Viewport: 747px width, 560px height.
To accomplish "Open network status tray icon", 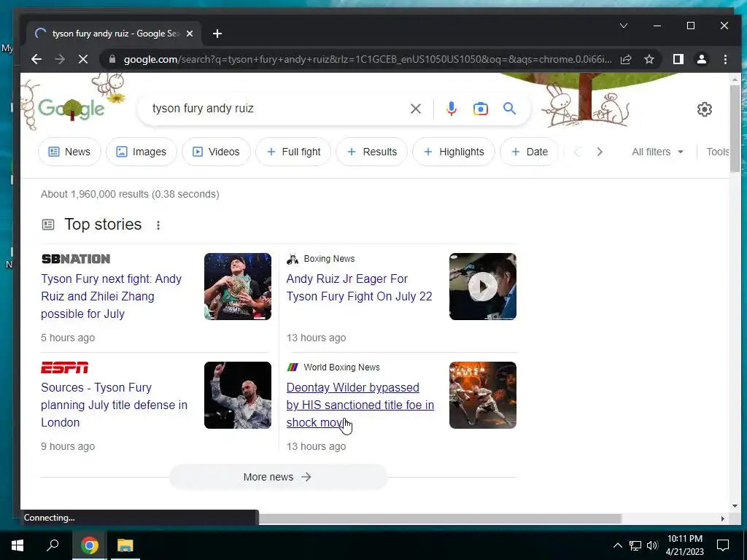I will 635,545.
